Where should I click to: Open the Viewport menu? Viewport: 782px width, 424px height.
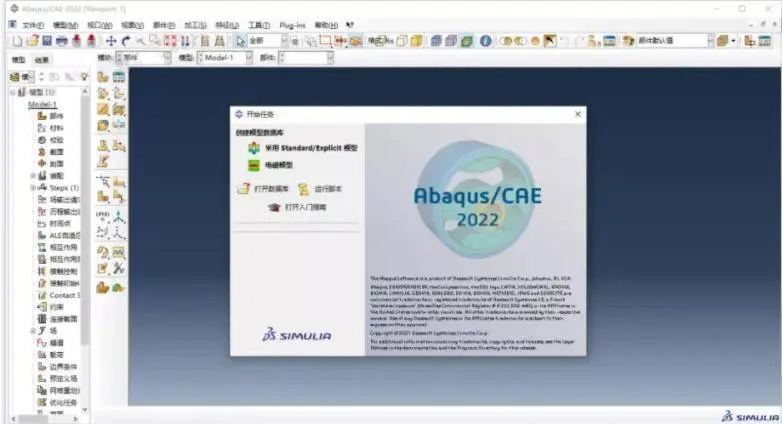[99, 25]
